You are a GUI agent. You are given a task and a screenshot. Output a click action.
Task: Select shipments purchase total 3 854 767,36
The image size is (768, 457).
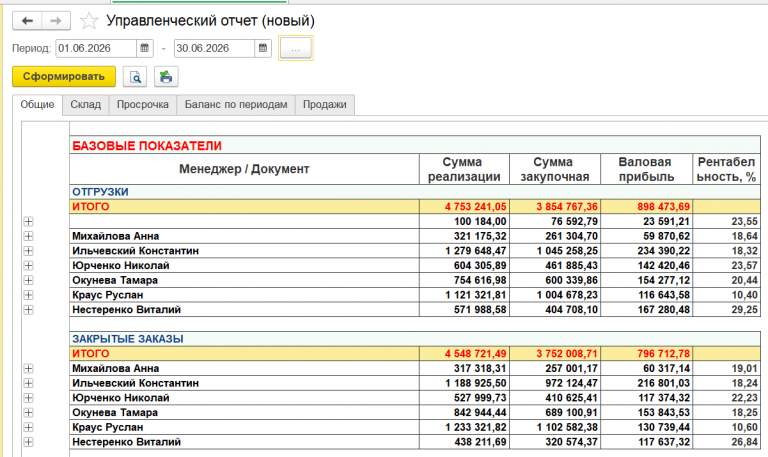554,207
